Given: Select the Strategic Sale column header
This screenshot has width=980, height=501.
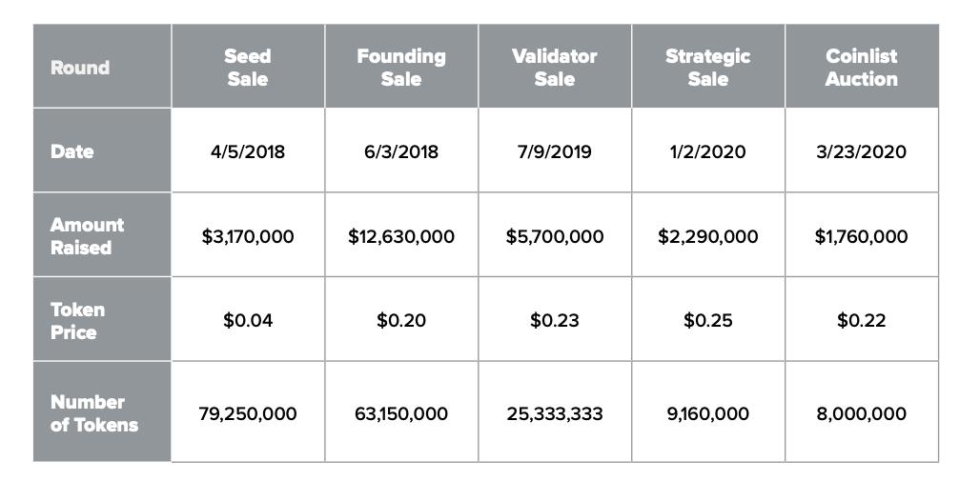Looking at the screenshot, I should [708, 68].
